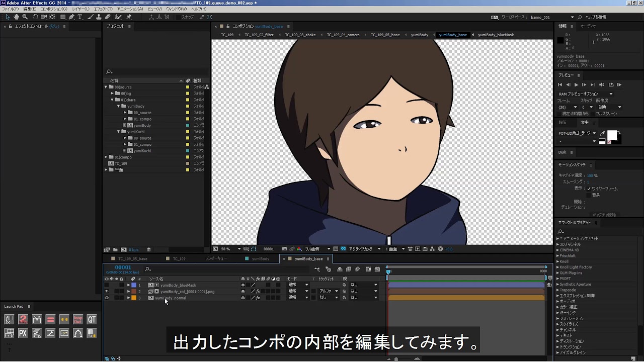Select the Hand tool
Viewport: 644px width, 362px height.
tap(17, 17)
